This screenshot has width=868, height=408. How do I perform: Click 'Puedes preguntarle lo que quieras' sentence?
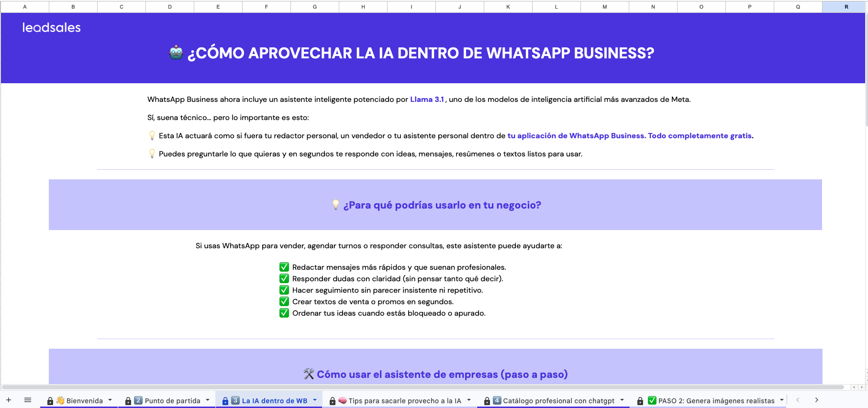click(x=371, y=154)
